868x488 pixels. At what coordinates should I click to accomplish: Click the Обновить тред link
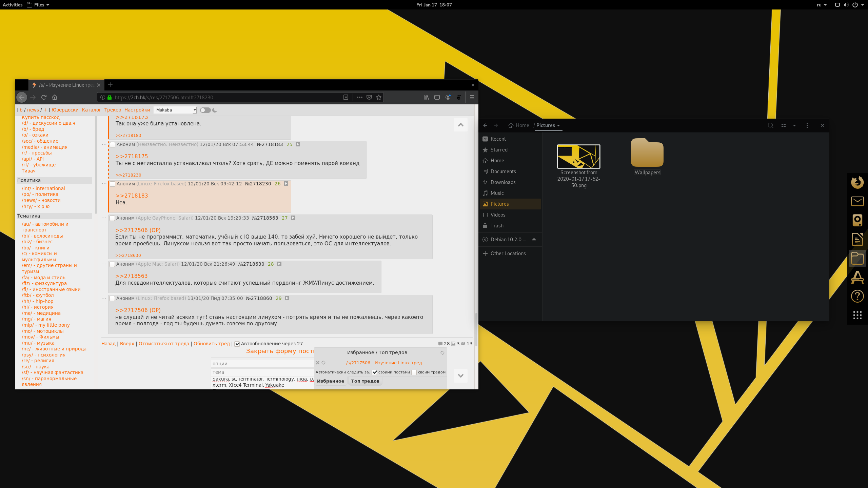tap(212, 344)
